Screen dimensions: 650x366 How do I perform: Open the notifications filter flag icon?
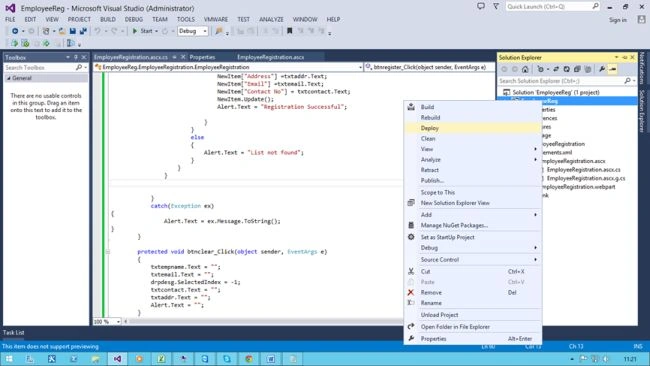tap(496, 6)
